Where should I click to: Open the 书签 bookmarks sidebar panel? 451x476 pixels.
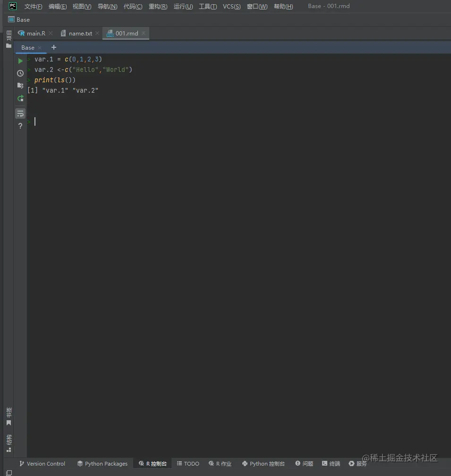[9, 416]
